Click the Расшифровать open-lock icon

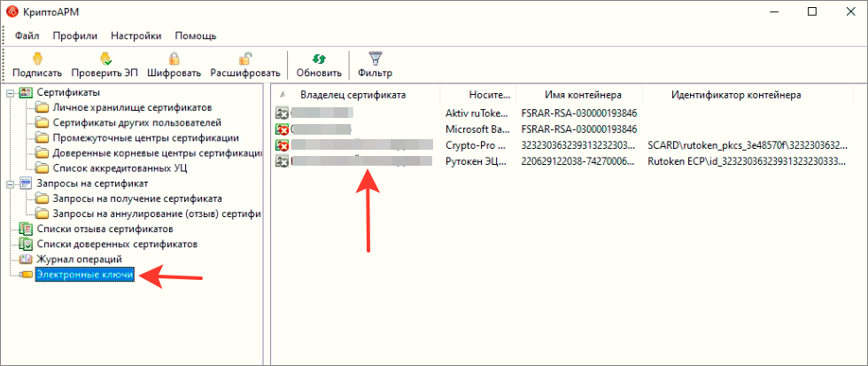(x=245, y=58)
